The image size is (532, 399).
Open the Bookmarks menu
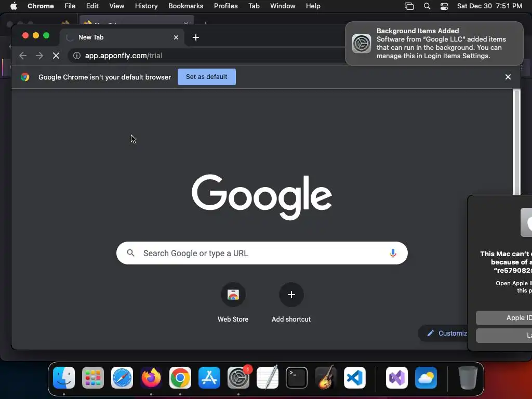(186, 6)
